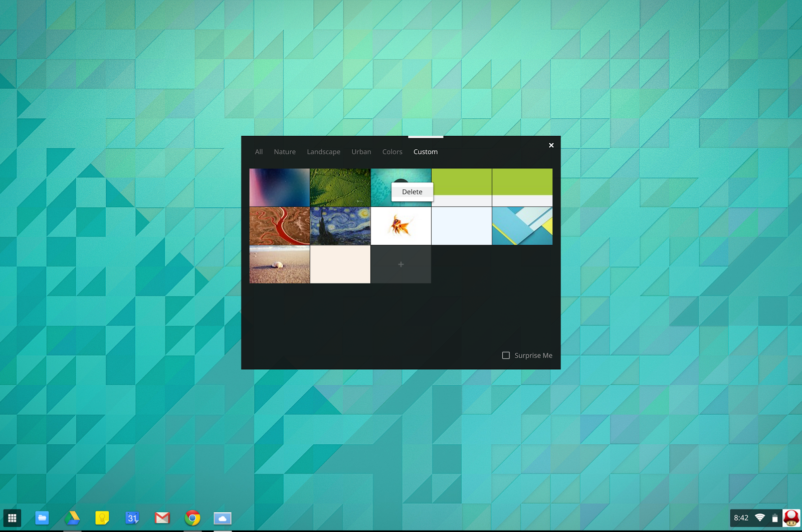Open Google Keep lightbulb icon
802x532 pixels.
[102, 518]
